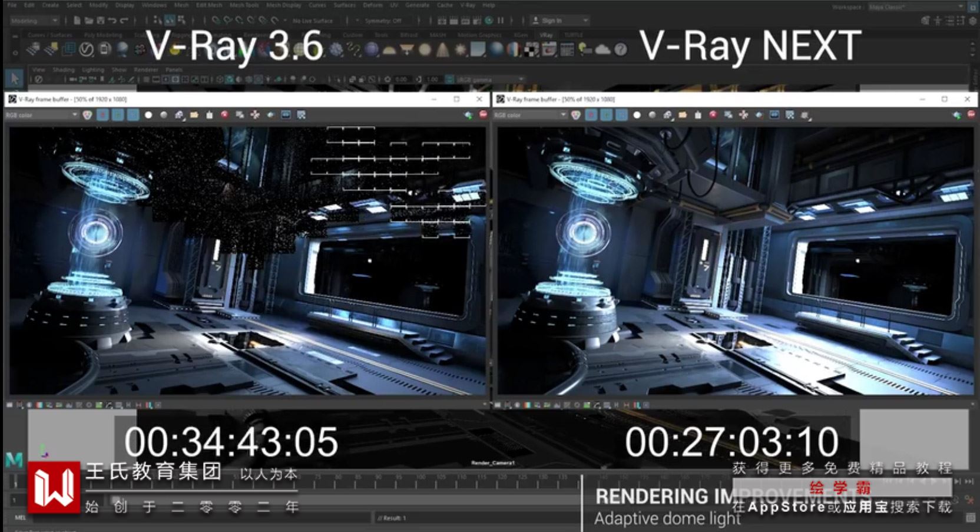
Task: Click the viewport exposure value field
Action: (x=402, y=79)
